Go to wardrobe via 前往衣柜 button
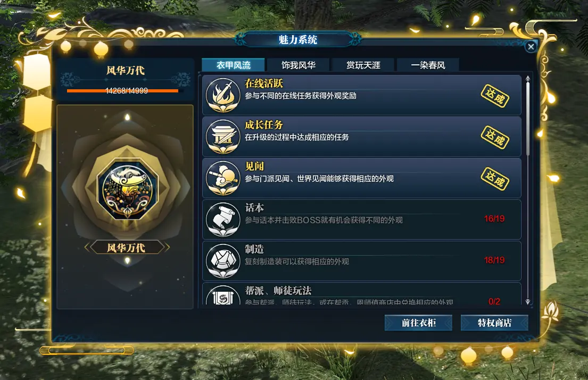The width and height of the screenshot is (588, 380). pos(418,323)
